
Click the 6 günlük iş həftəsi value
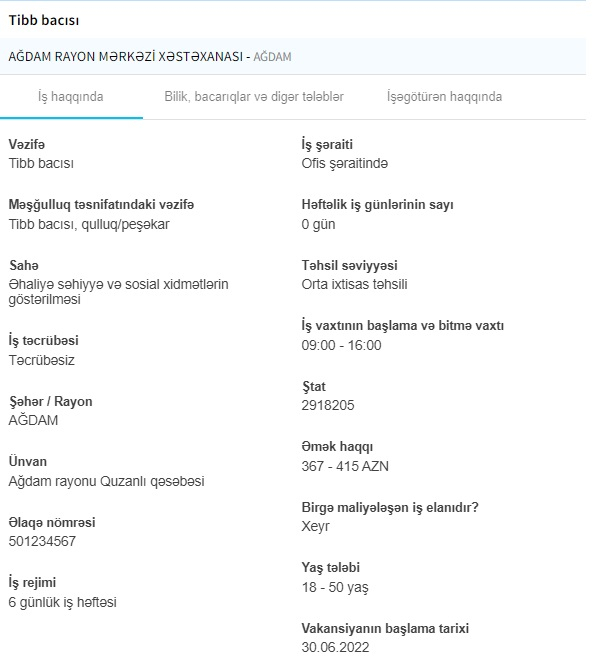click(x=63, y=603)
